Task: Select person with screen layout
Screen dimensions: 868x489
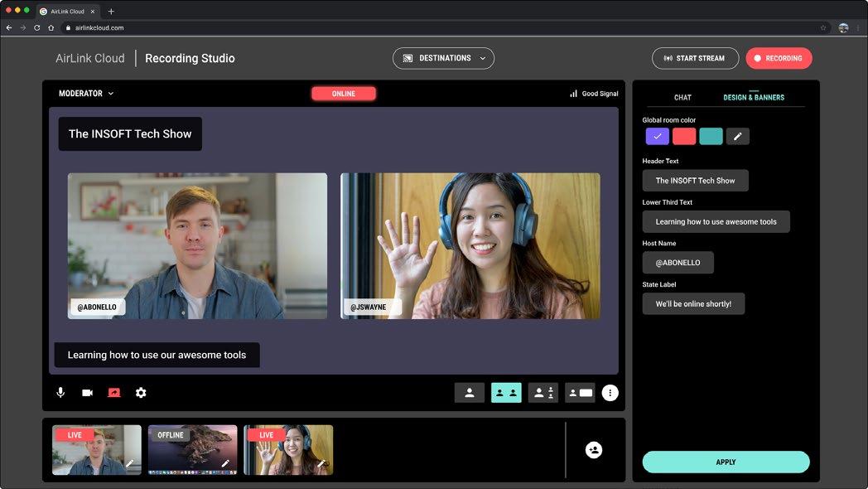Action: 580,393
